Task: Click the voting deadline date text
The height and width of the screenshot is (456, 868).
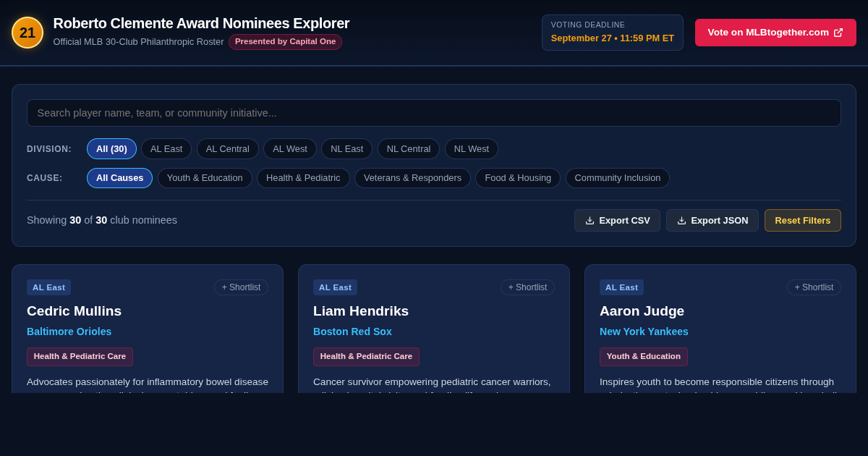Action: point(613,38)
